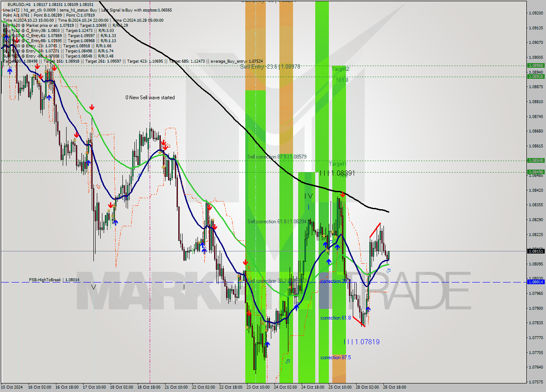Click the '0 New Sell wave started' annotation

click(150, 98)
